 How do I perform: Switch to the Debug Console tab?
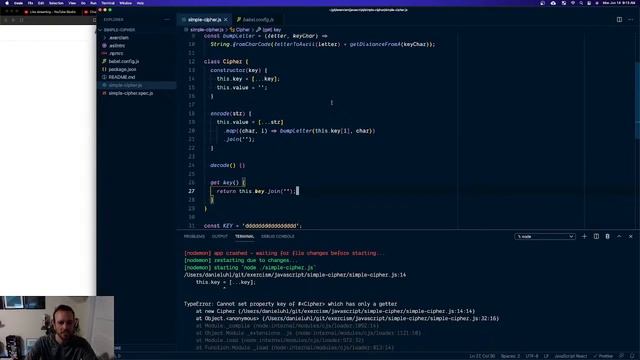278,236
